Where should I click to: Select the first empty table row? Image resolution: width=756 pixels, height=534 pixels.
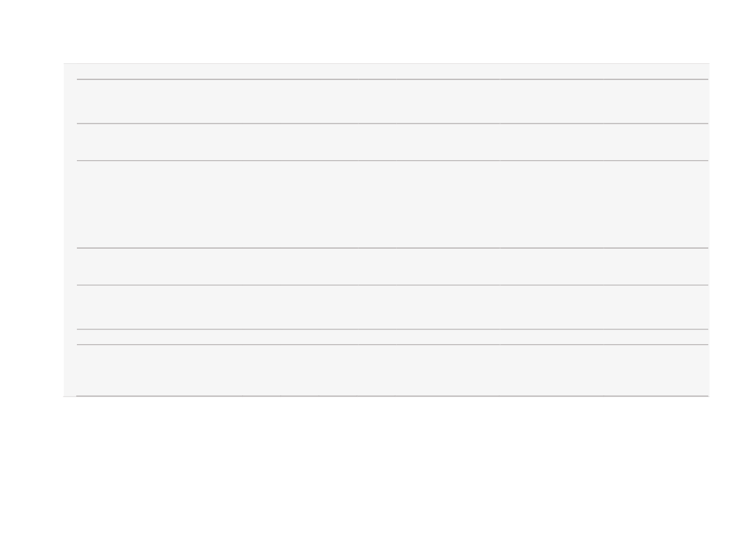coord(392,101)
